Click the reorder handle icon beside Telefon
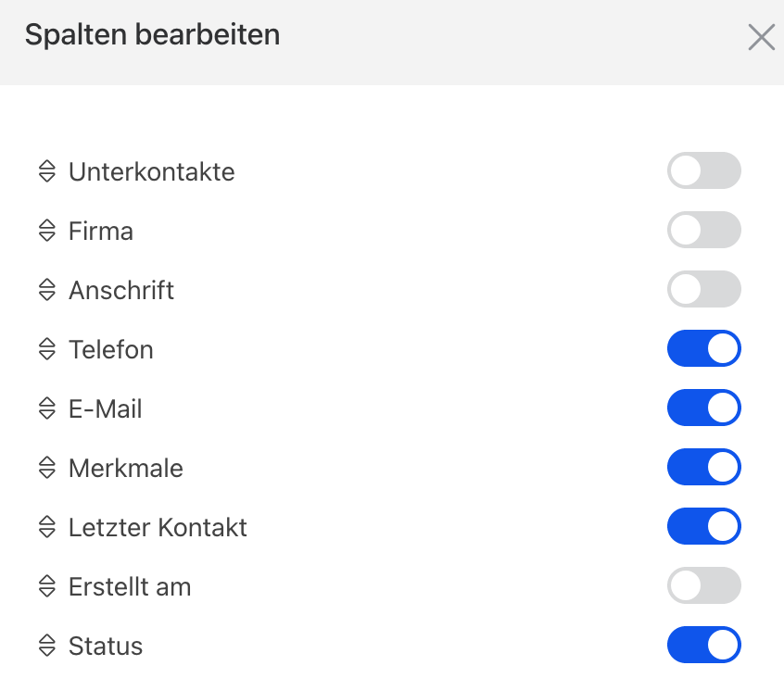This screenshot has width=784, height=678. pyautogui.click(x=47, y=349)
